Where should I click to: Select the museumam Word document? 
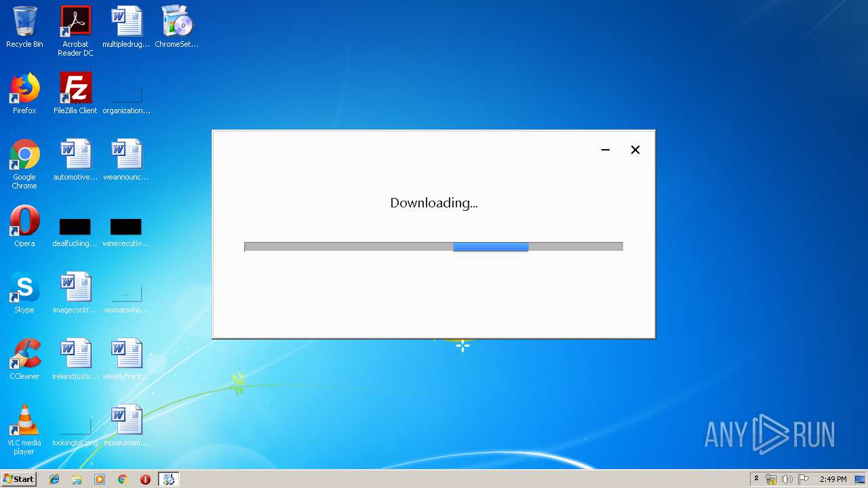tap(126, 426)
